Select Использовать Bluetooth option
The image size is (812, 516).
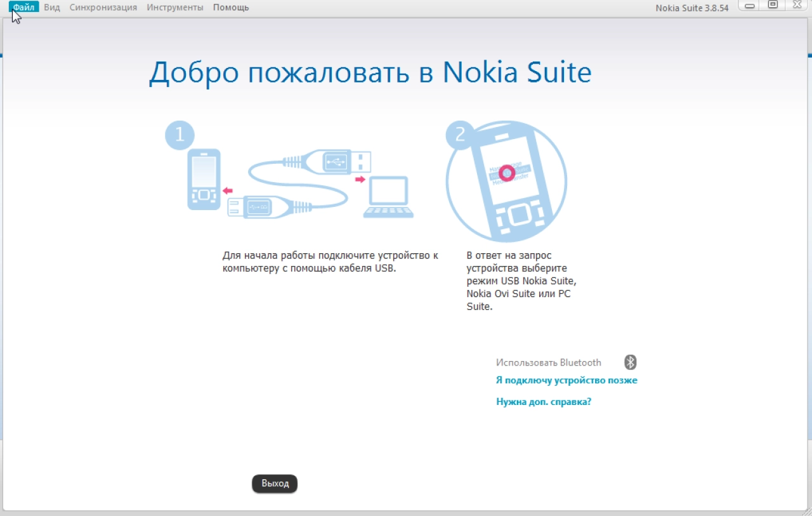click(549, 362)
